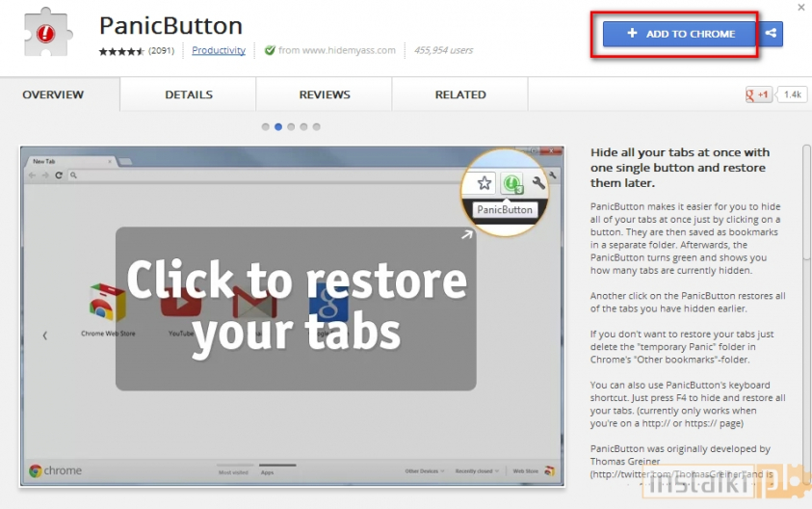Select the third slideshow dot
The image size is (812, 509).
(291, 126)
